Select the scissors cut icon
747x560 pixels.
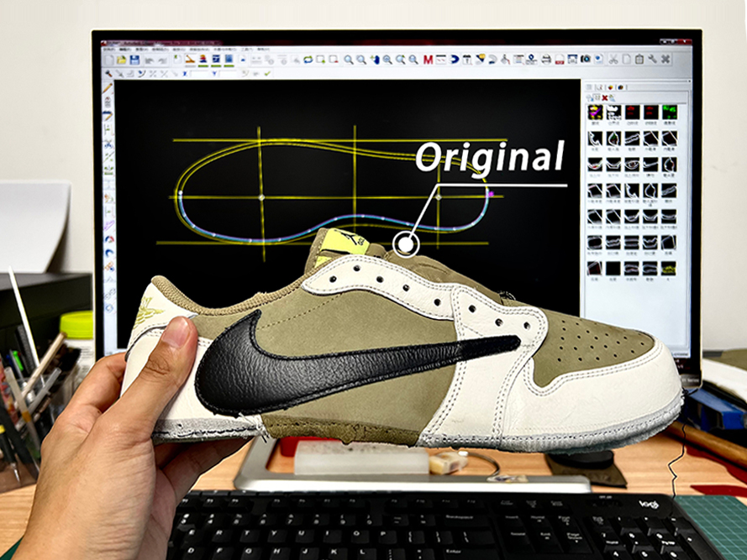tap(613, 60)
